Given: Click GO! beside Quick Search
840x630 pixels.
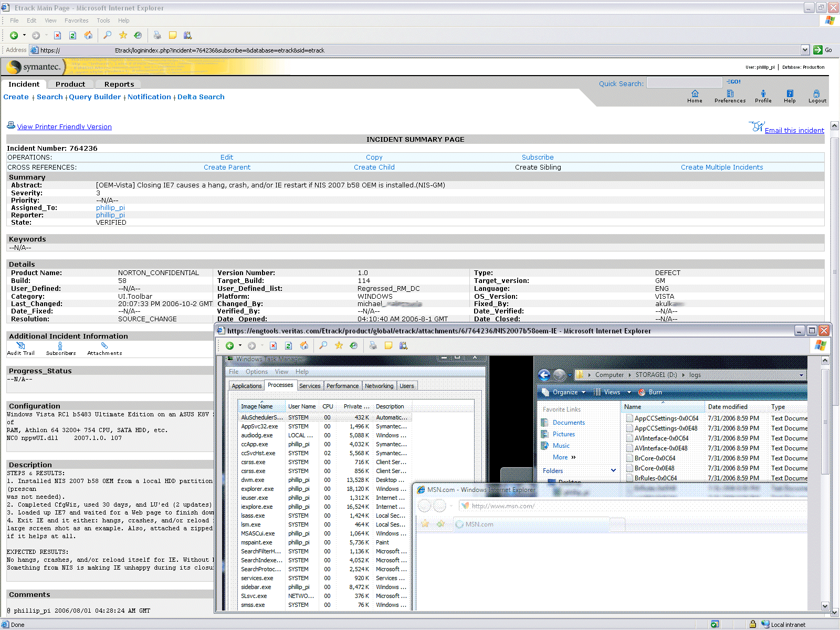Looking at the screenshot, I should pos(733,82).
